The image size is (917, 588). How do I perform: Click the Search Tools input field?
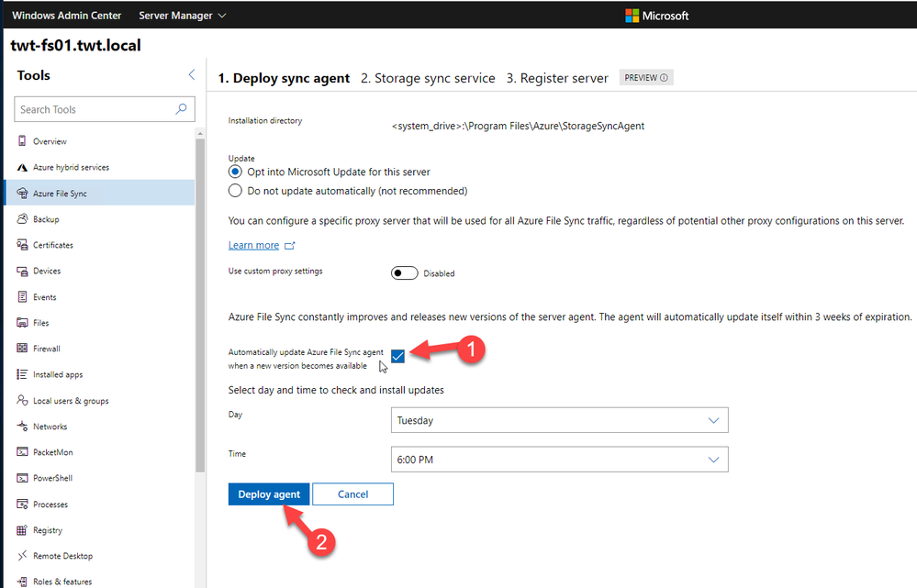pos(104,109)
